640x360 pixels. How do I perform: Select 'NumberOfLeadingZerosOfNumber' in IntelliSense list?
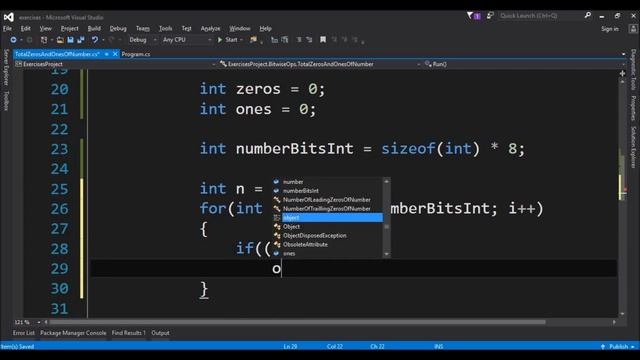click(327, 200)
